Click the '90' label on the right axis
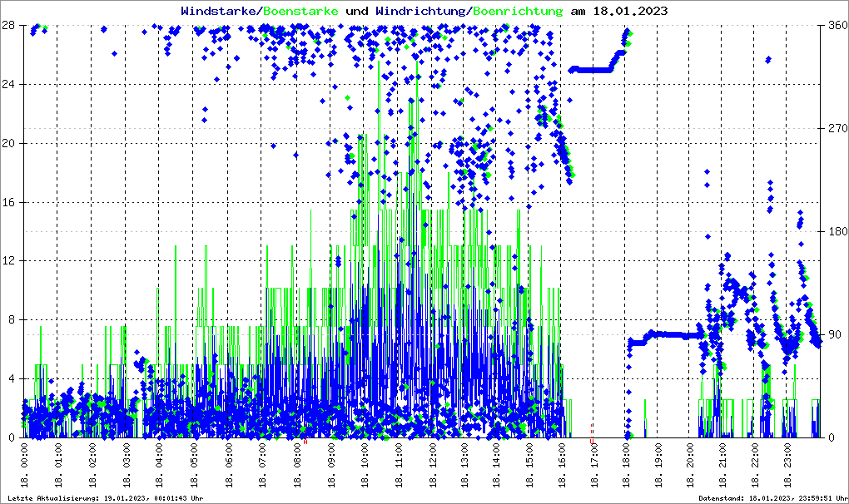Viewport: 849px width, 504px height. 832,335
